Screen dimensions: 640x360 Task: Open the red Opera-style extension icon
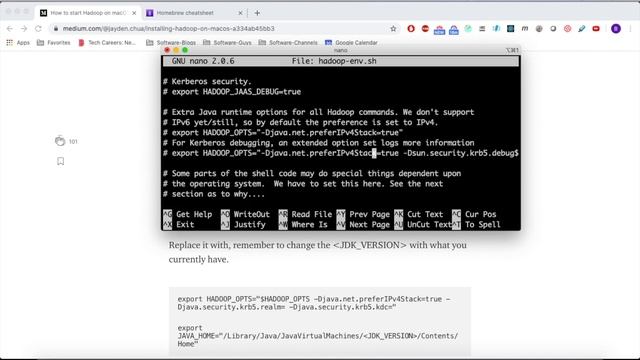coord(411,29)
